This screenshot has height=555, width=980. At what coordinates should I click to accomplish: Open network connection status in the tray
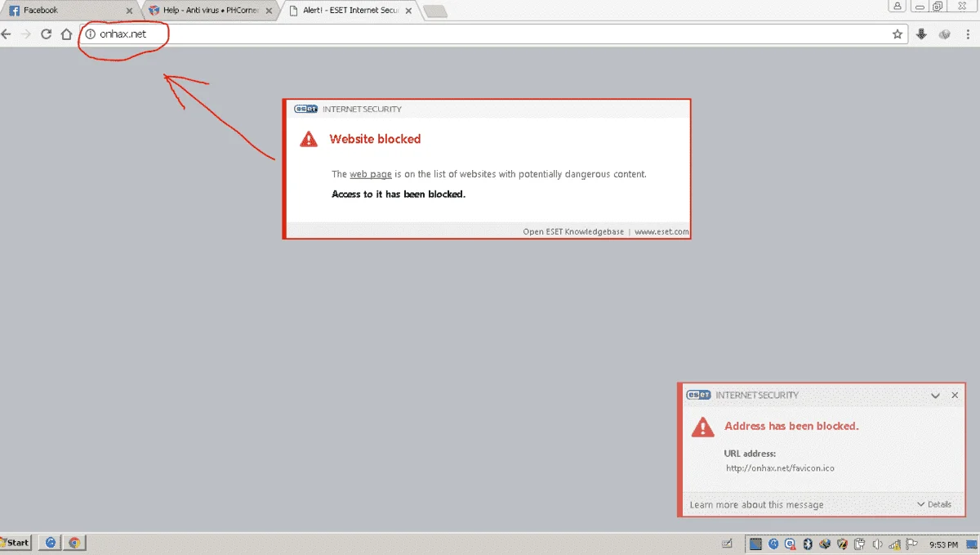[894, 544]
